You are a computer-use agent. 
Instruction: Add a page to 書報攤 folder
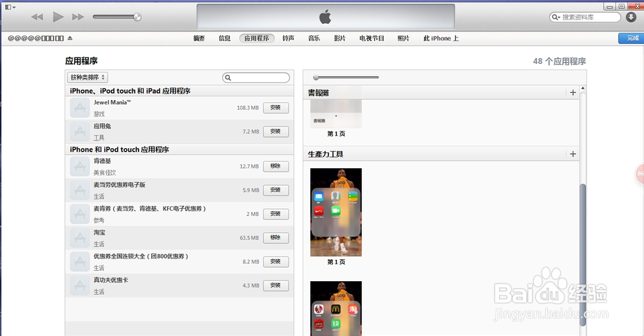pos(573,92)
